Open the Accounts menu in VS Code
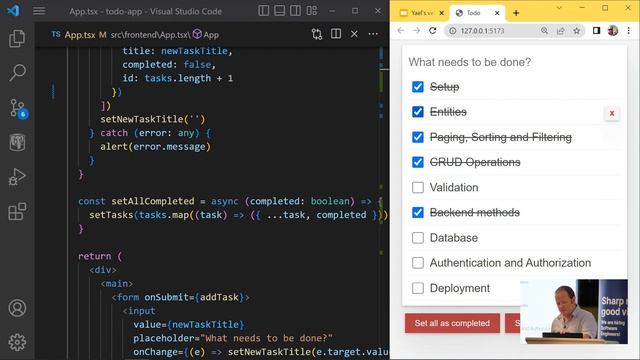Viewport: 640px width, 360px height. (x=17, y=308)
